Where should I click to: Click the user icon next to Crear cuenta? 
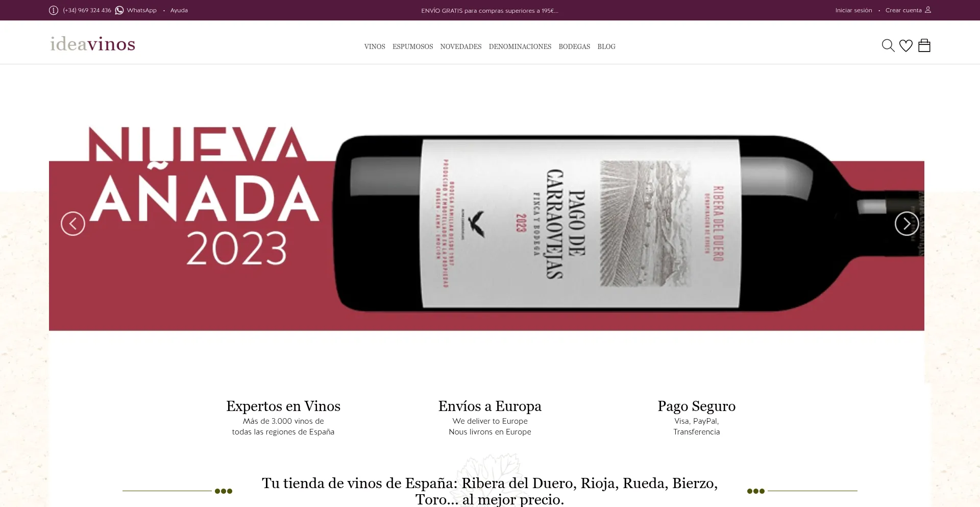[x=928, y=10]
